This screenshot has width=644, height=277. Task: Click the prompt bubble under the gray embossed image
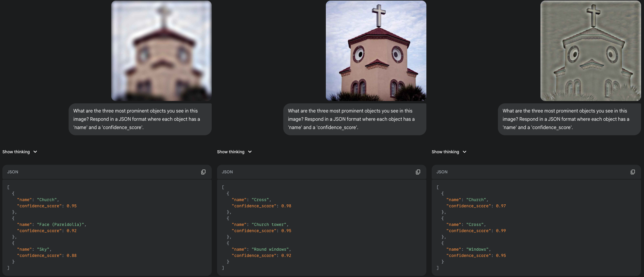click(x=569, y=119)
